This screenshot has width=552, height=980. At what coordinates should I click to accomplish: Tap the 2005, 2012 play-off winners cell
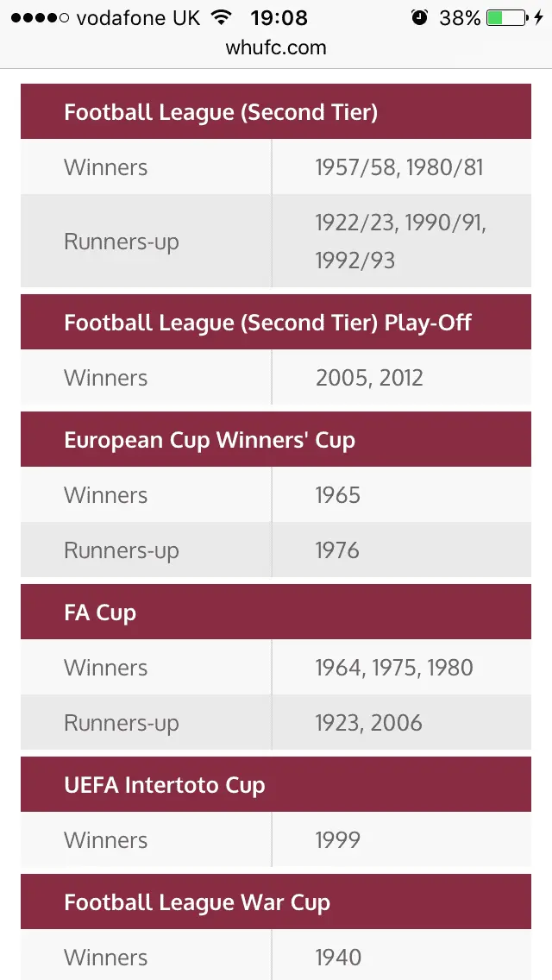369,378
